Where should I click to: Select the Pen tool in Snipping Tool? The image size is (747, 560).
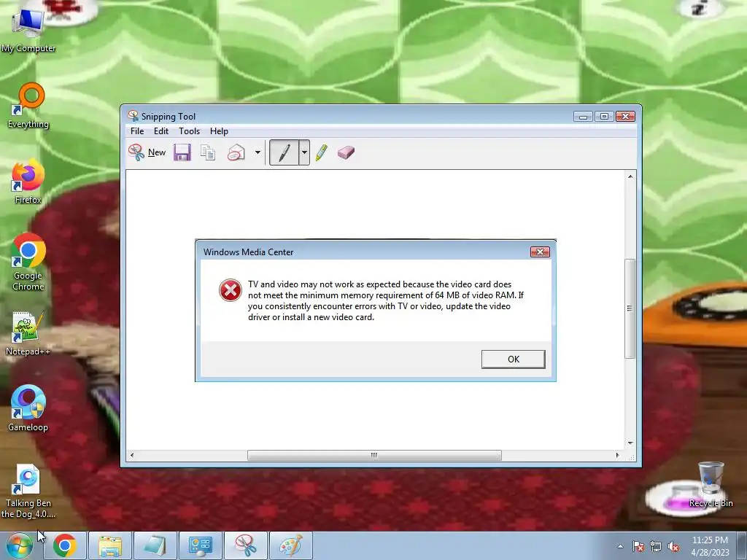coord(284,152)
